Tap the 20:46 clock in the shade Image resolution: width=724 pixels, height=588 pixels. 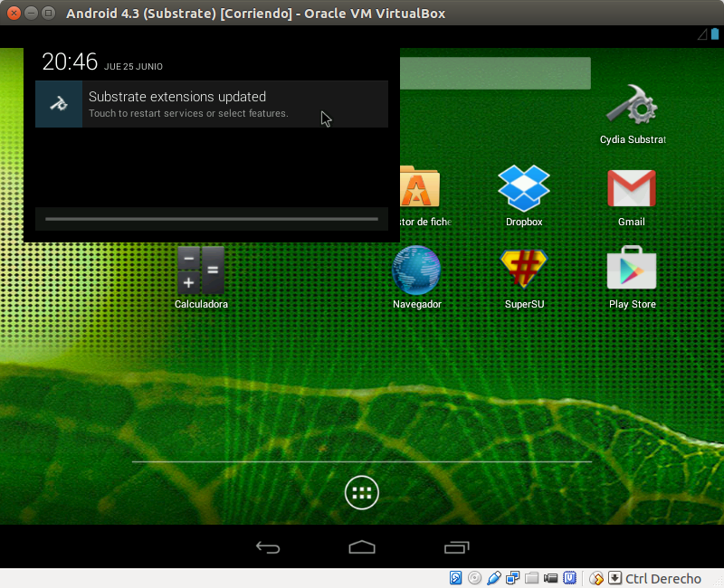coord(69,62)
